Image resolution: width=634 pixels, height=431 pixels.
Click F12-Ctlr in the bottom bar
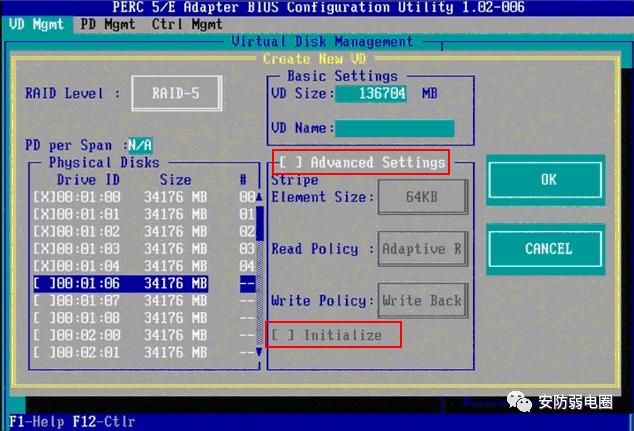[x=104, y=422]
